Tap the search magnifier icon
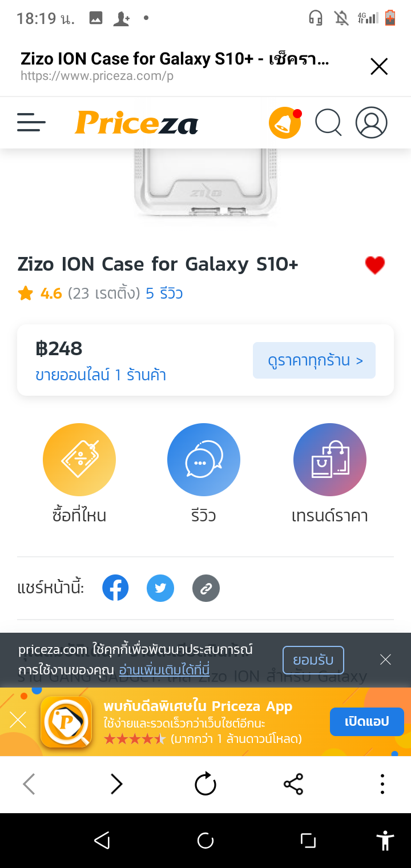411x868 pixels. tap(328, 123)
